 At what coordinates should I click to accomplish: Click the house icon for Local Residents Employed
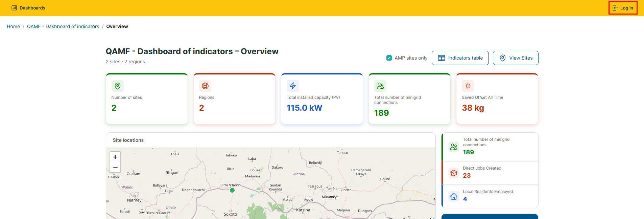[x=454, y=196]
